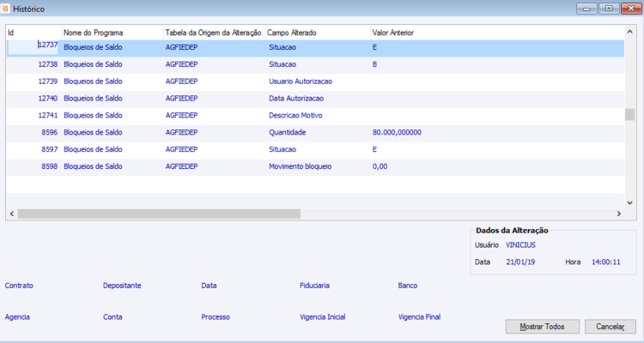Select row with Id 8597
Screen dimensions: 644x343
pyautogui.click(x=315, y=149)
